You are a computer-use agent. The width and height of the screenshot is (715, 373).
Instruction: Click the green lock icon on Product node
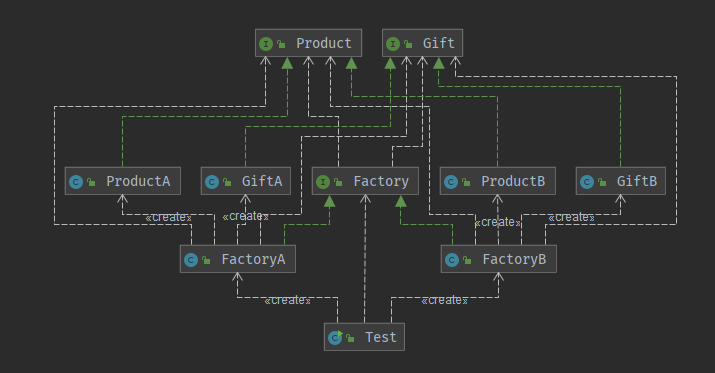point(281,44)
